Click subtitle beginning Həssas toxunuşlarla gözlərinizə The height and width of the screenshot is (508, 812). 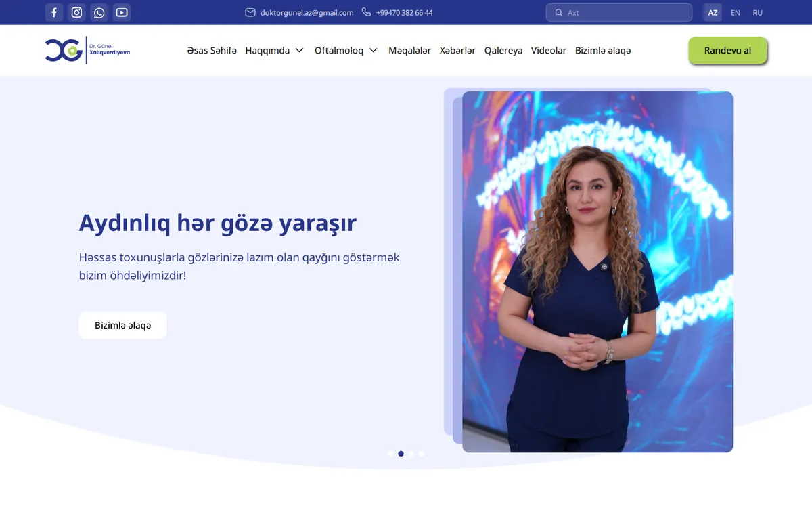(240, 267)
